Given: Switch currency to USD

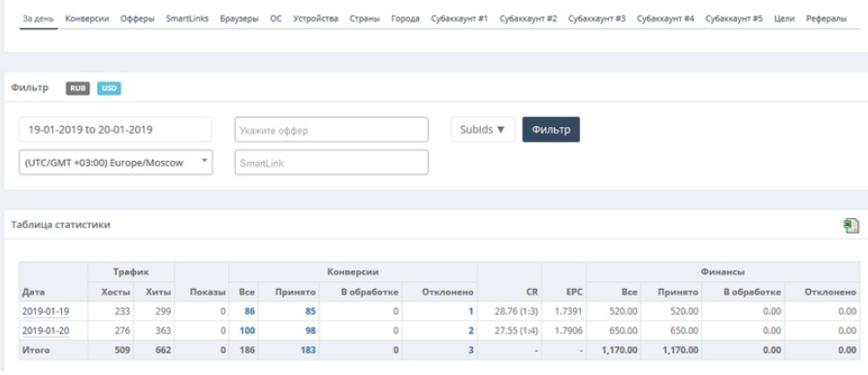Looking at the screenshot, I should [109, 88].
